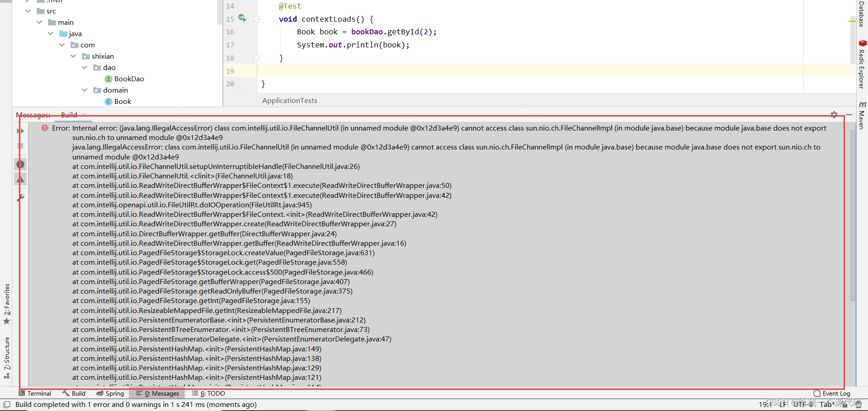This screenshot has width=868, height=411.
Task: Open the wrench settings icon in Messages sidebar
Action: 20,197
